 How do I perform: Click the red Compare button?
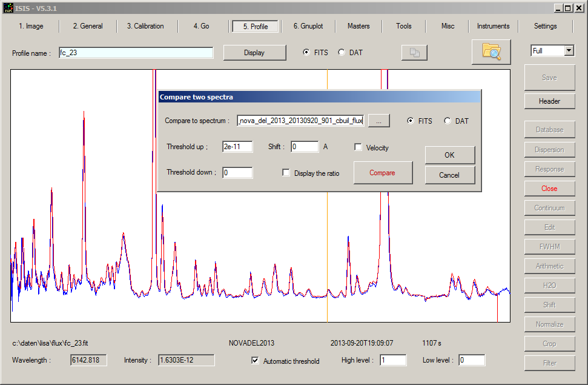pyautogui.click(x=383, y=173)
